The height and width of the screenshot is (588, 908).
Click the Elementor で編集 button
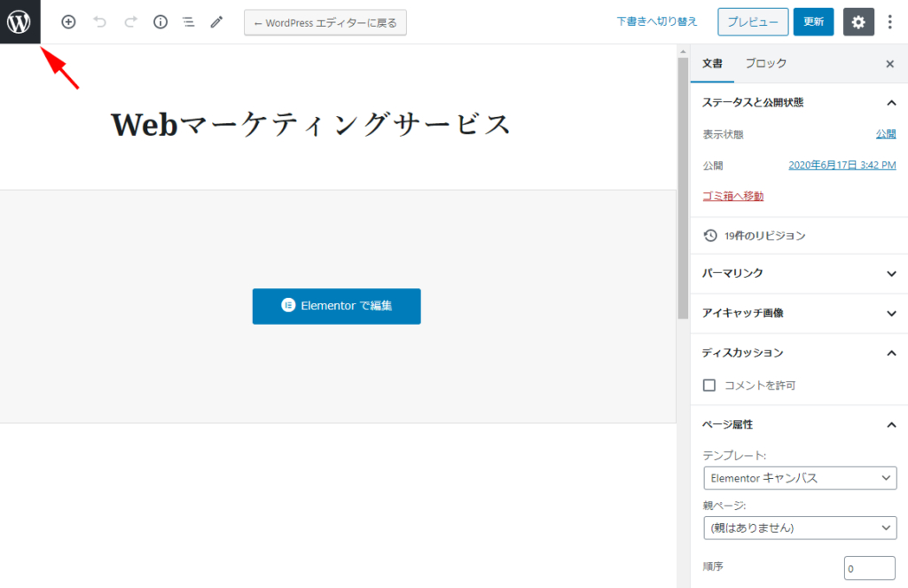[336, 306]
